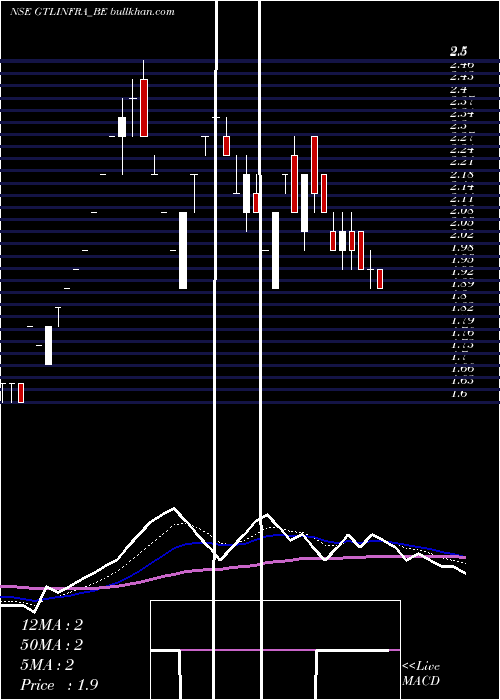Click the MACD label
This screenshot has width=500, height=700.
click(421, 681)
